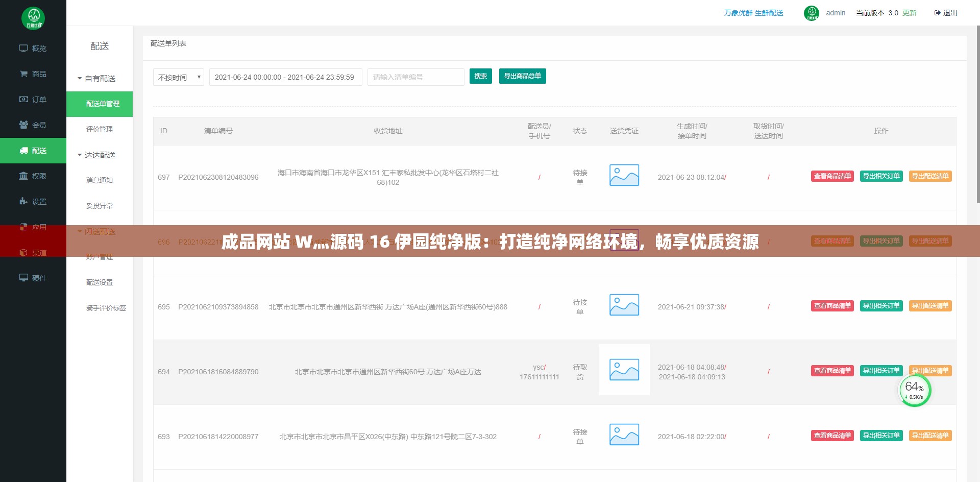Click 导出配送清单 for order 697
Screen dimensions: 980x482
click(930, 176)
